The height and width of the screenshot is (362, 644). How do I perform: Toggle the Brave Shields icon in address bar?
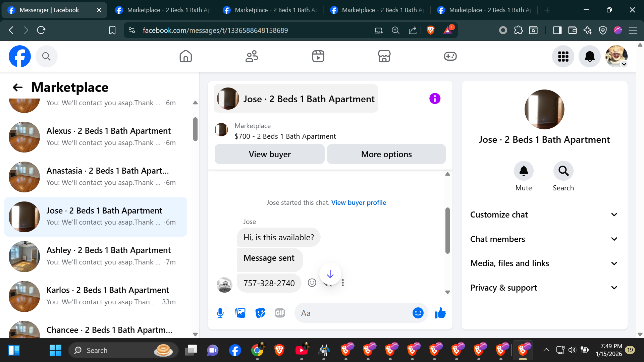[x=431, y=30]
